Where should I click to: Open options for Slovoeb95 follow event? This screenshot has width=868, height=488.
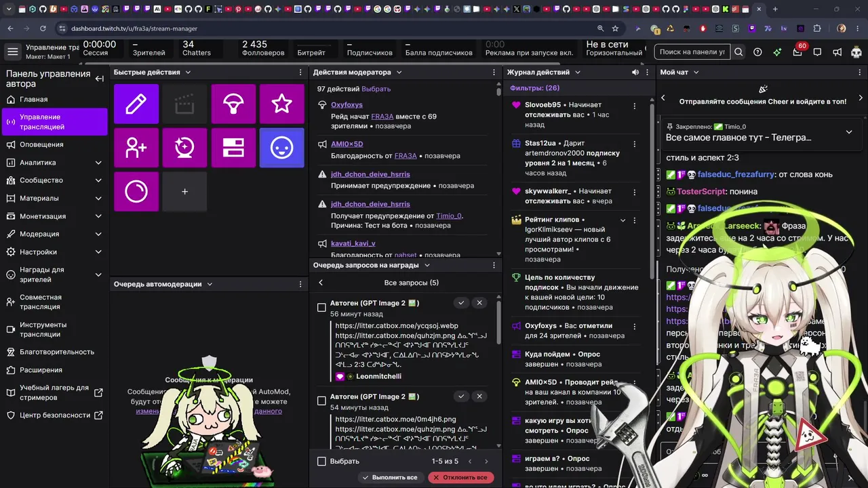tap(635, 106)
